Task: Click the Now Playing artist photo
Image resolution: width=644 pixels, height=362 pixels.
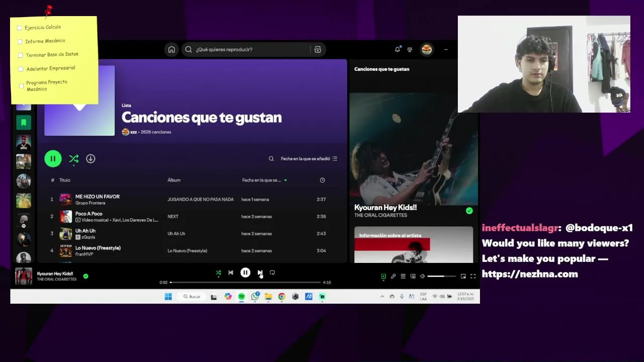Action: click(x=414, y=149)
